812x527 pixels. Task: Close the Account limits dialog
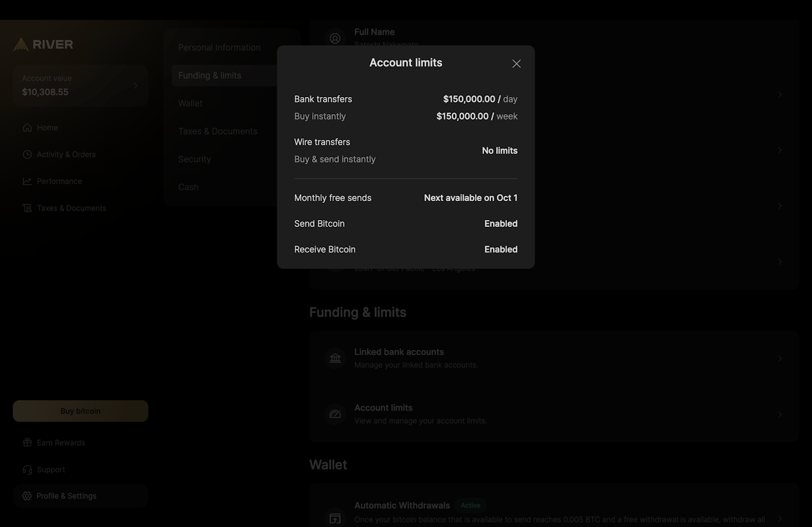pyautogui.click(x=516, y=63)
